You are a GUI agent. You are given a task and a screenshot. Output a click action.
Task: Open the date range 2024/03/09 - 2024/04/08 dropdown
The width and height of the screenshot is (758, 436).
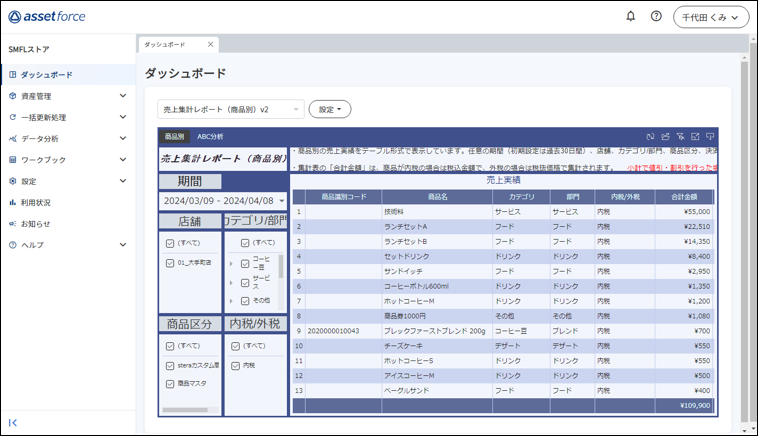coord(223,201)
